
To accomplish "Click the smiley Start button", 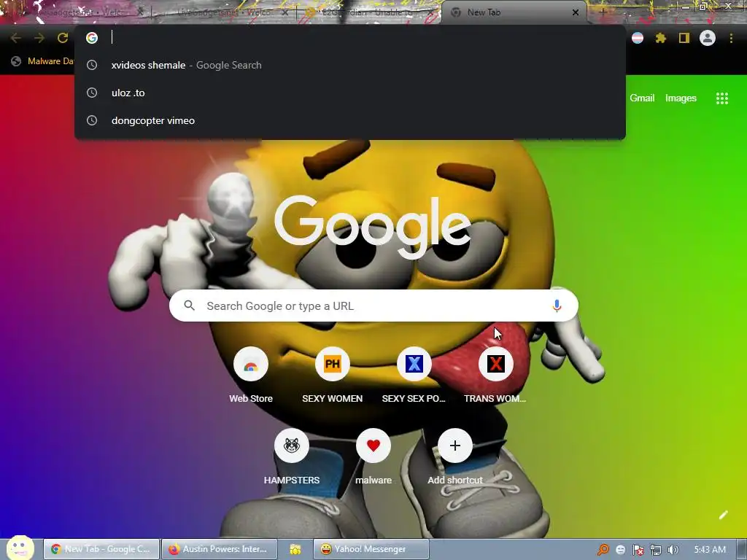I will point(20,548).
